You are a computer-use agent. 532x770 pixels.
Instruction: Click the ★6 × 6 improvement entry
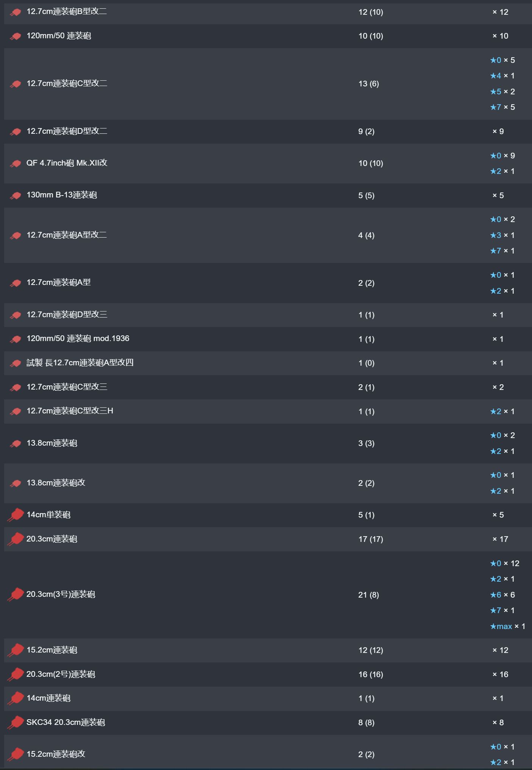coord(502,595)
